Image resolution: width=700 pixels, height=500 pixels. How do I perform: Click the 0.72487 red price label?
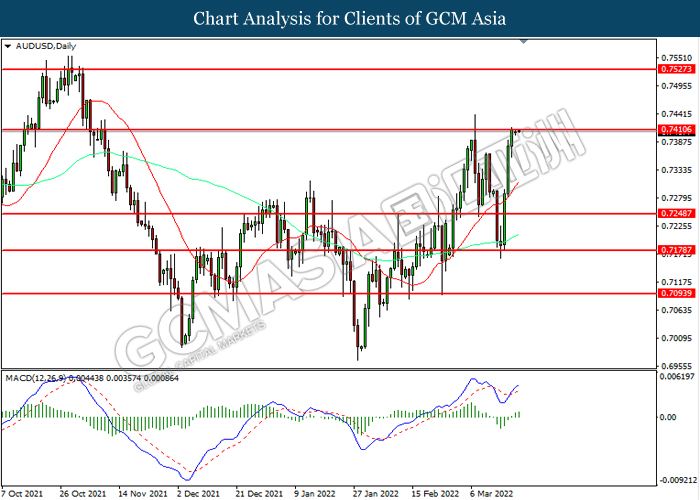[676, 213]
